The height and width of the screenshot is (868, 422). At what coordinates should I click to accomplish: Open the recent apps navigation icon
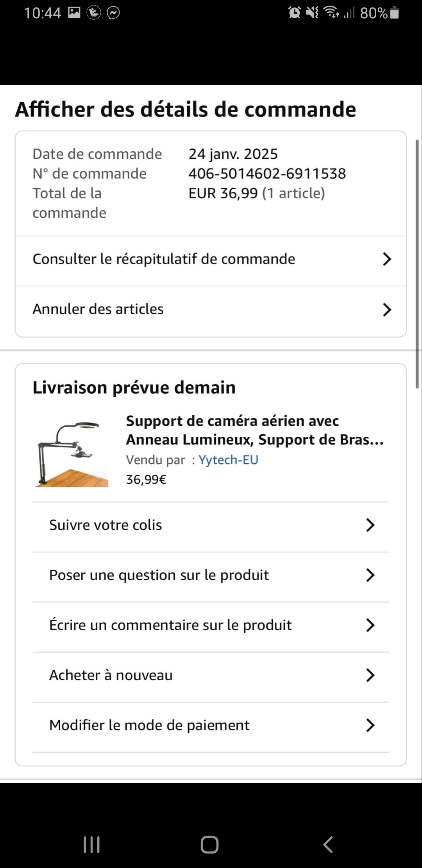[x=92, y=845]
